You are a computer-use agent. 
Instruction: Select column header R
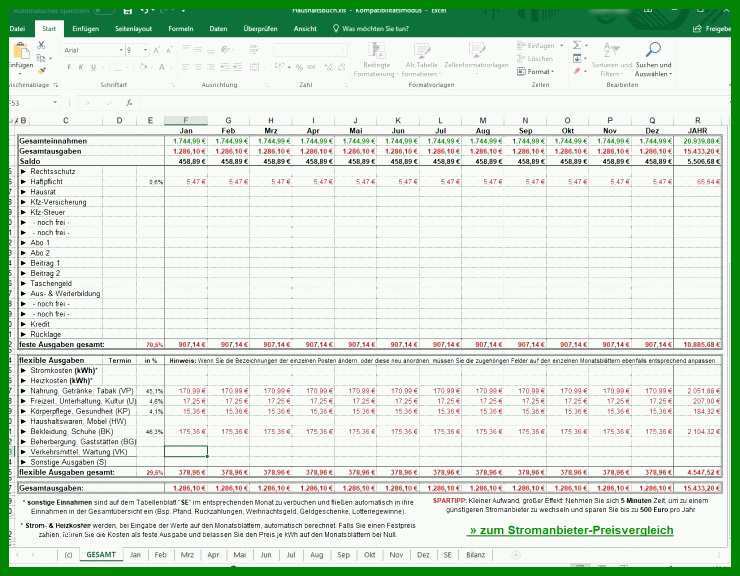698,120
